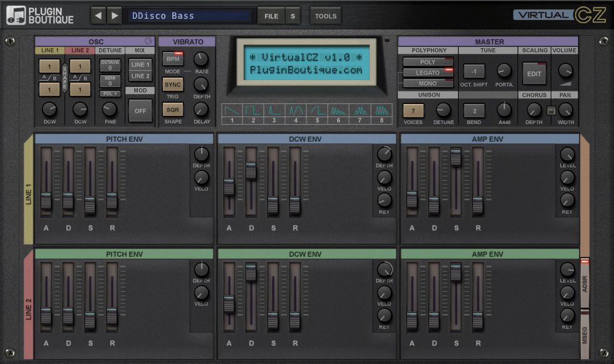Adjust the Pan Width knob

[565, 110]
